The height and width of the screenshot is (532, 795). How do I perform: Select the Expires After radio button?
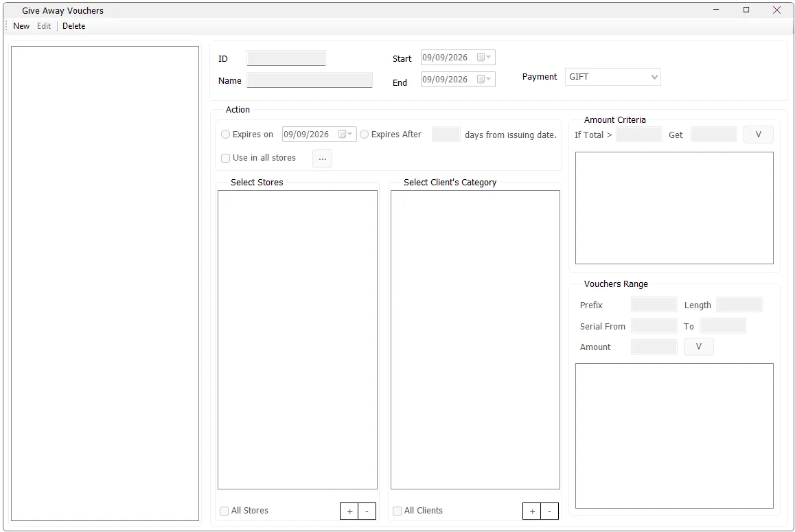click(364, 135)
